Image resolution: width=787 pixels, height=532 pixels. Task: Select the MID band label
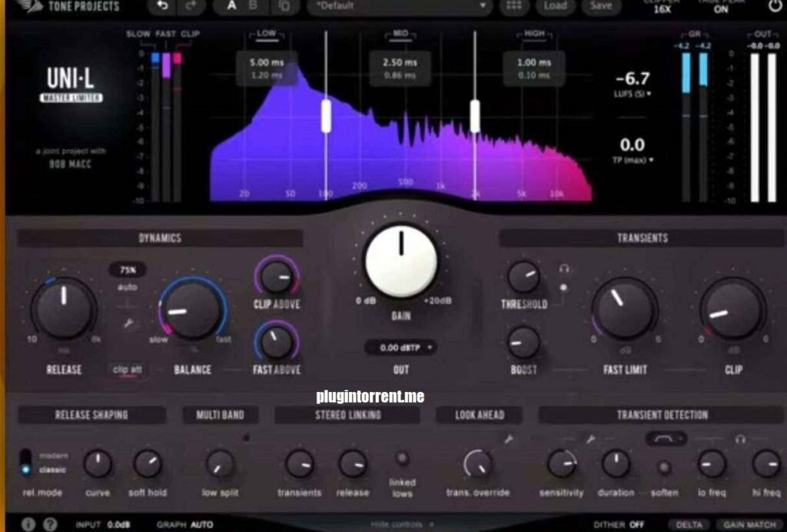coord(400,33)
